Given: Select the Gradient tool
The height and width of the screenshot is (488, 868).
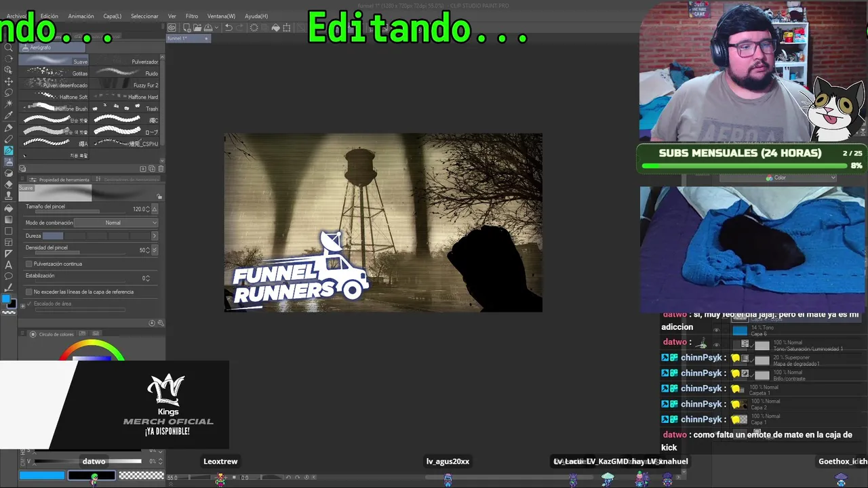Looking at the screenshot, I should [9, 219].
